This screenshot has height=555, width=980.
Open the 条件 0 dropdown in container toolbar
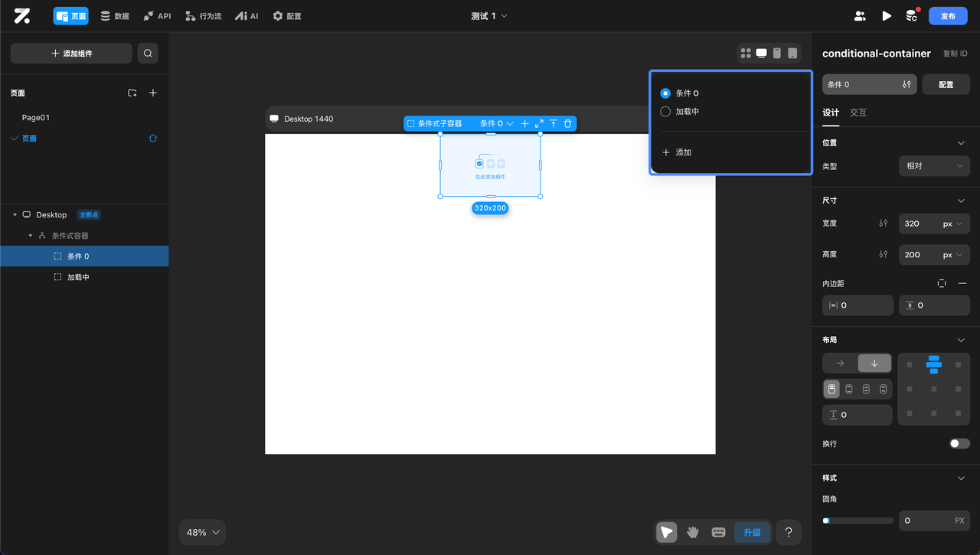coord(497,123)
